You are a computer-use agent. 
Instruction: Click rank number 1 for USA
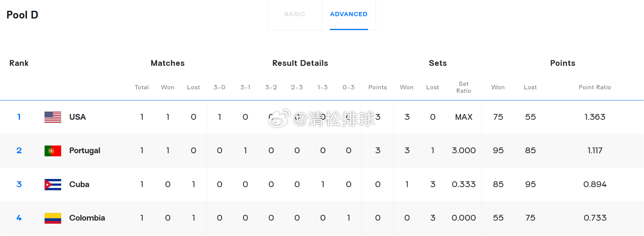point(19,117)
